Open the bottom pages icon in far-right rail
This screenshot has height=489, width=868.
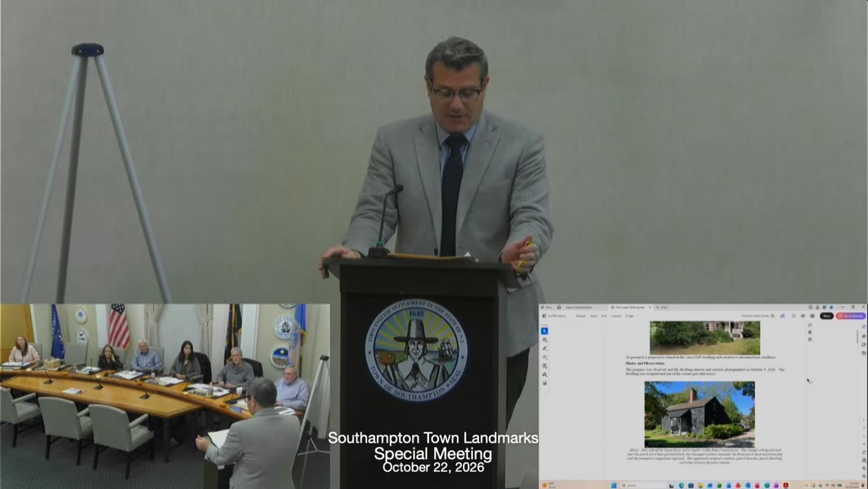(x=864, y=353)
